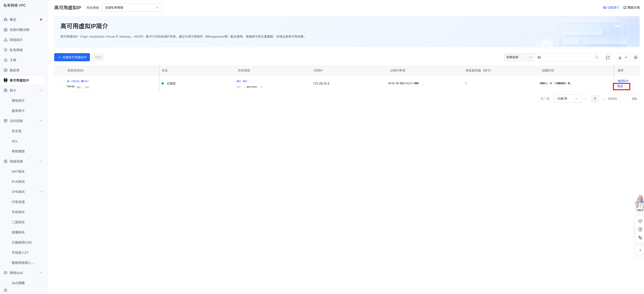This screenshot has width=644, height=294.
Task: Collapse the 访问控制 section chevron
Action: [41, 121]
